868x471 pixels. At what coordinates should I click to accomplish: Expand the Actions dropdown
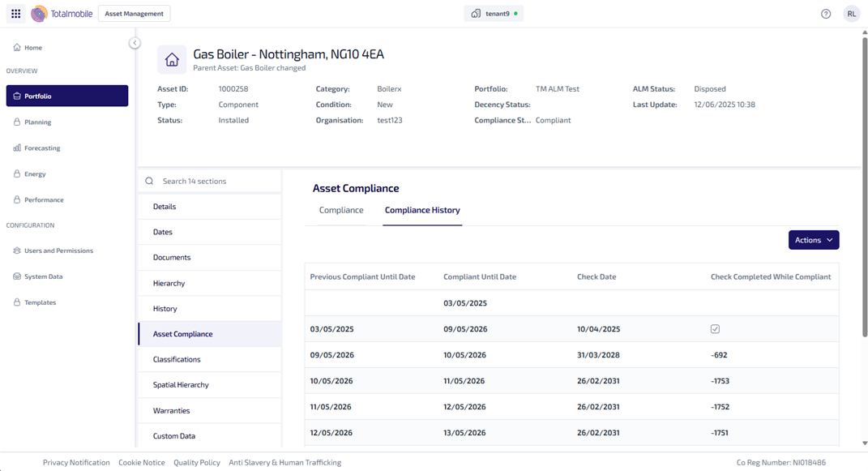click(813, 240)
